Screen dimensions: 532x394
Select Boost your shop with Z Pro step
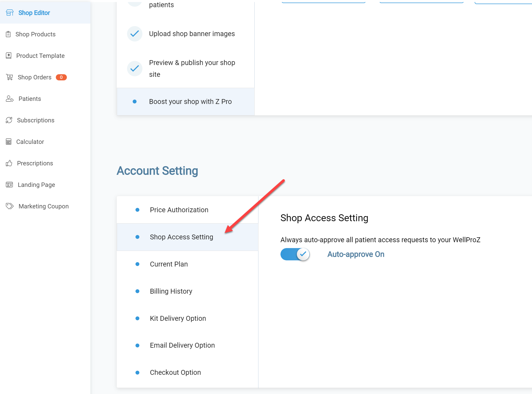186,102
